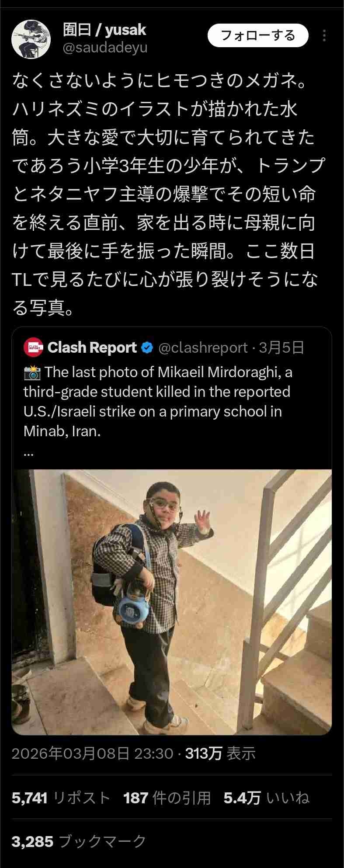Click the 3,285 ブックマーク bookmark count
The image size is (344, 868).
pyautogui.click(x=79, y=841)
